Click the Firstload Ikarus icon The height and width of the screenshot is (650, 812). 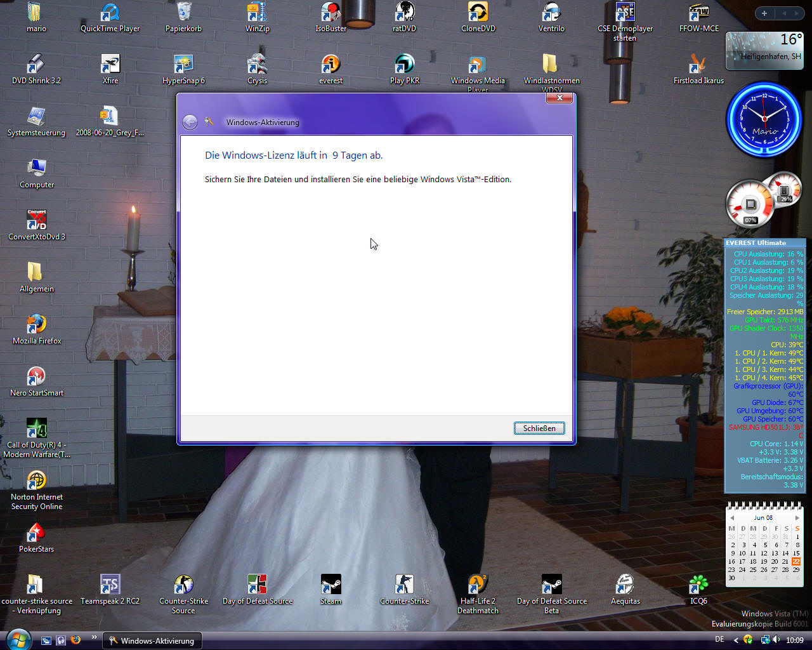click(698, 69)
